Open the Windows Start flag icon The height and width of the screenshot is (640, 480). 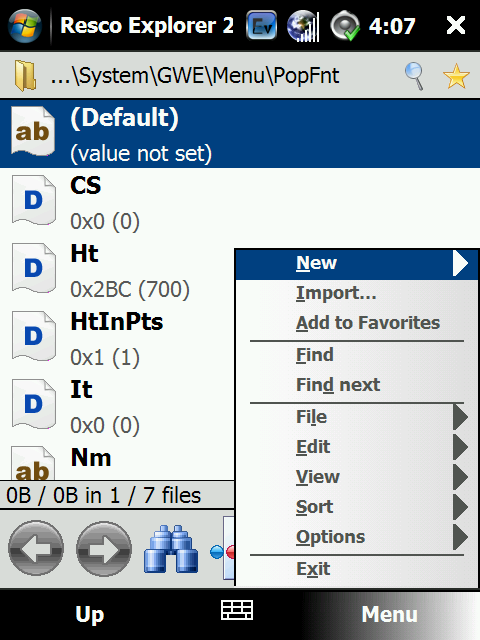[24, 26]
